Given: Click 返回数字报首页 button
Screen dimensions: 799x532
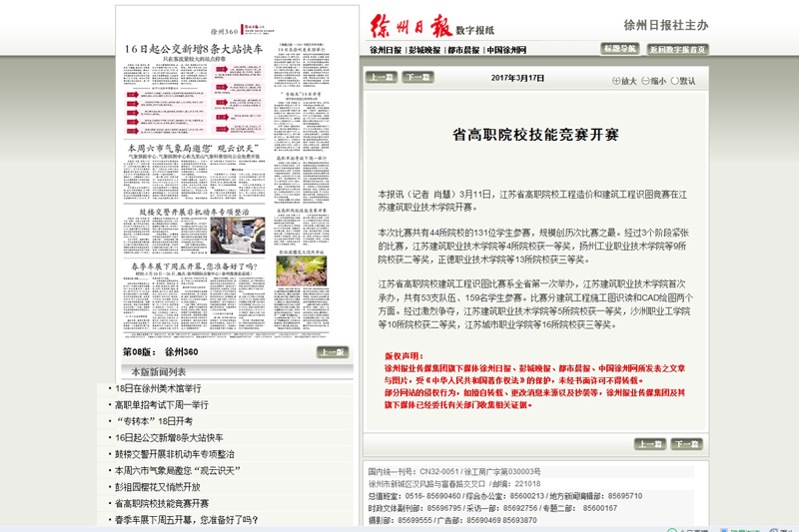Looking at the screenshot, I should 677,49.
